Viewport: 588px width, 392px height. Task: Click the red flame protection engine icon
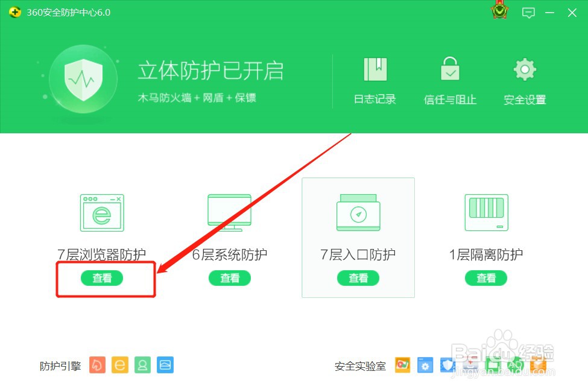(x=98, y=365)
